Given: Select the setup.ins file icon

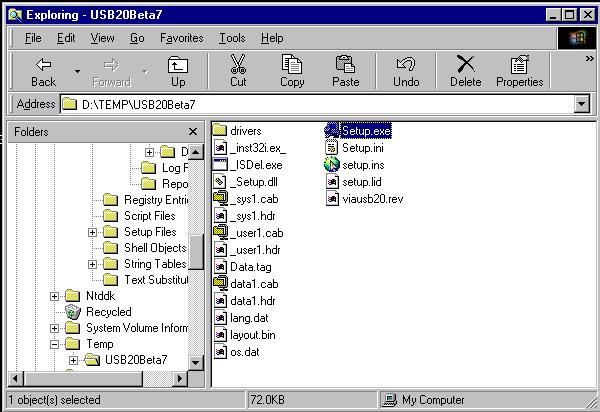Looking at the screenshot, I should 332,164.
